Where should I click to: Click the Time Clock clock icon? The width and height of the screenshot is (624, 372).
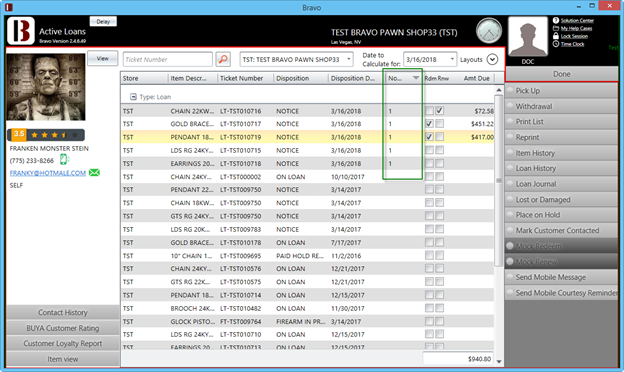click(556, 44)
